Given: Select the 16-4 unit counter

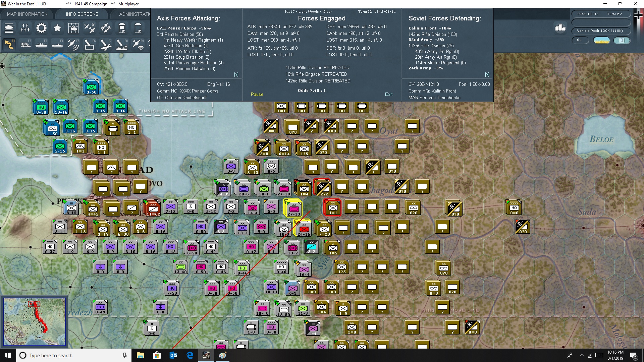Looking at the screenshot, I should 304,268.
